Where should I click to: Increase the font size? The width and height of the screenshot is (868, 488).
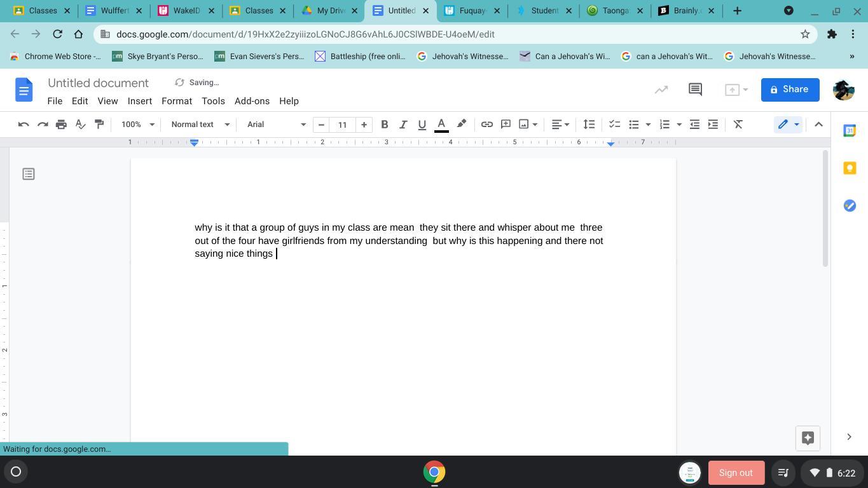[364, 125]
